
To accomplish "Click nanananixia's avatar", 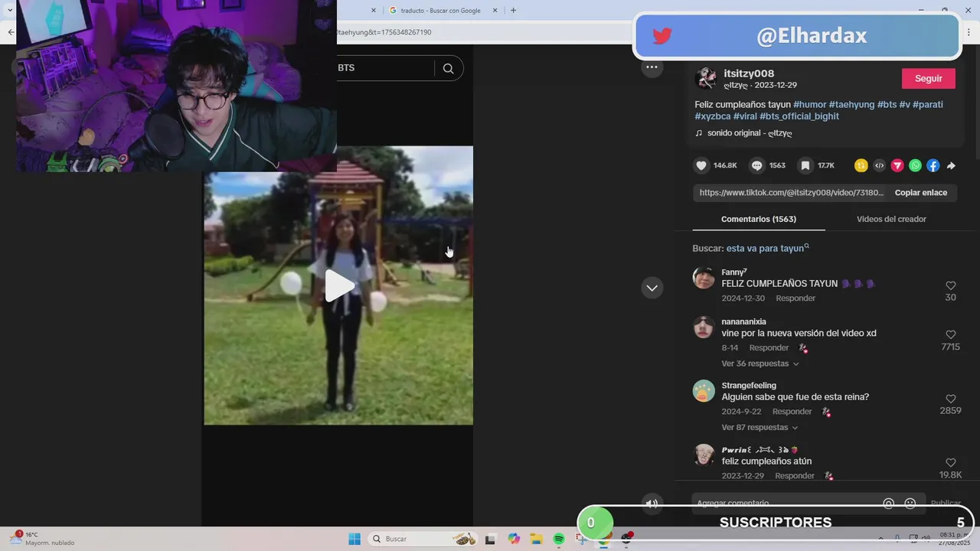I will coord(704,327).
